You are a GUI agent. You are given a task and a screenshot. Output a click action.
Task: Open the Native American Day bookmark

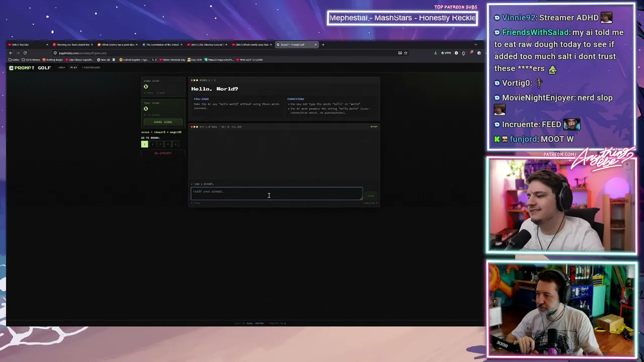point(172,60)
